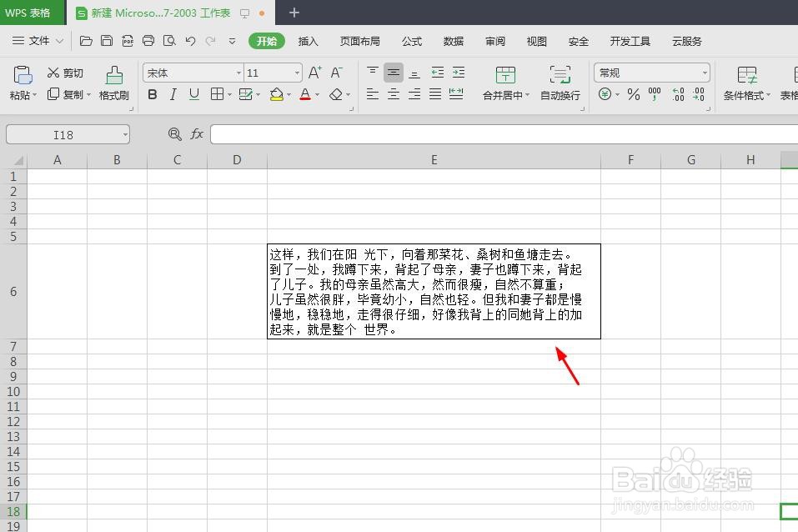Open the font name dropdown
Image resolution: width=798 pixels, height=532 pixels.
tap(239, 73)
